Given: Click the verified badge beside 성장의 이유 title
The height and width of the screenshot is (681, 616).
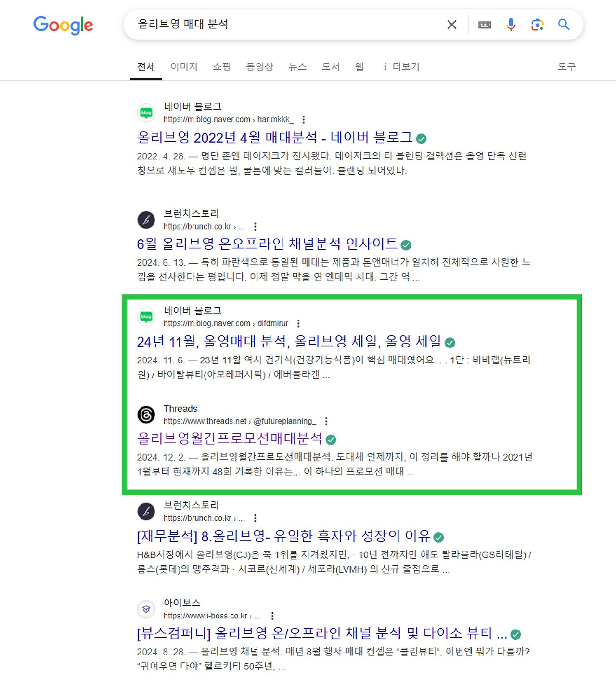Looking at the screenshot, I should click(x=438, y=537).
